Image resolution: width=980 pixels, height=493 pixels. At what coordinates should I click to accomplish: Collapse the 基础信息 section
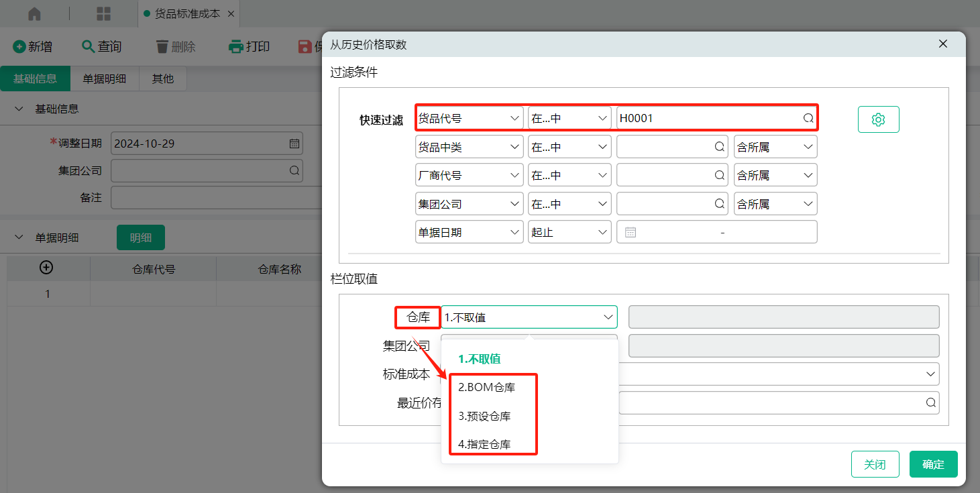[19, 109]
